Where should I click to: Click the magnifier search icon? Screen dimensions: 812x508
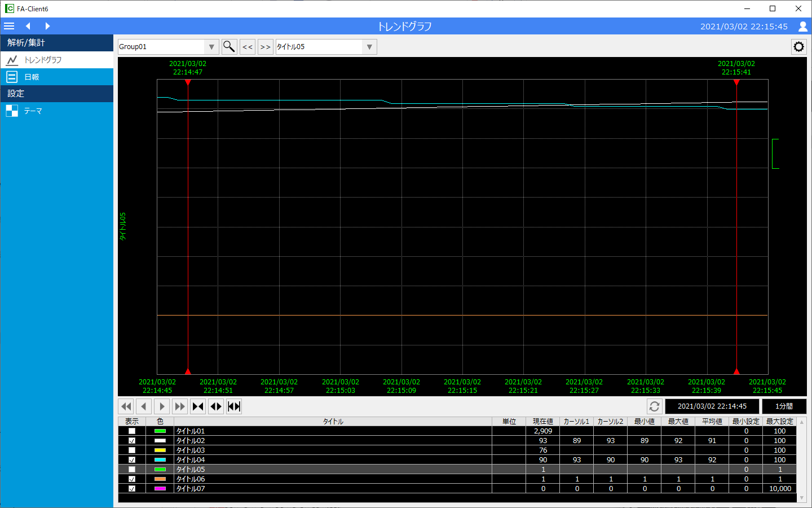click(229, 47)
